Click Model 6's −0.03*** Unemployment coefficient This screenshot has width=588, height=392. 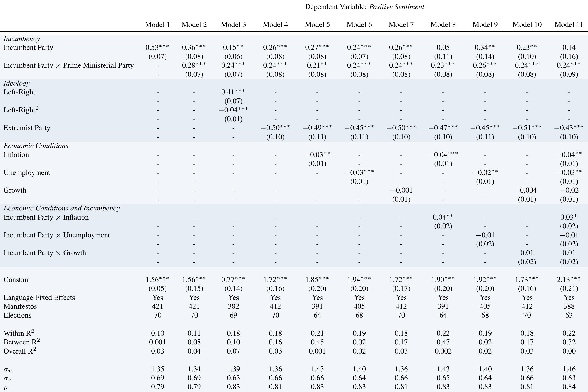coord(359,172)
